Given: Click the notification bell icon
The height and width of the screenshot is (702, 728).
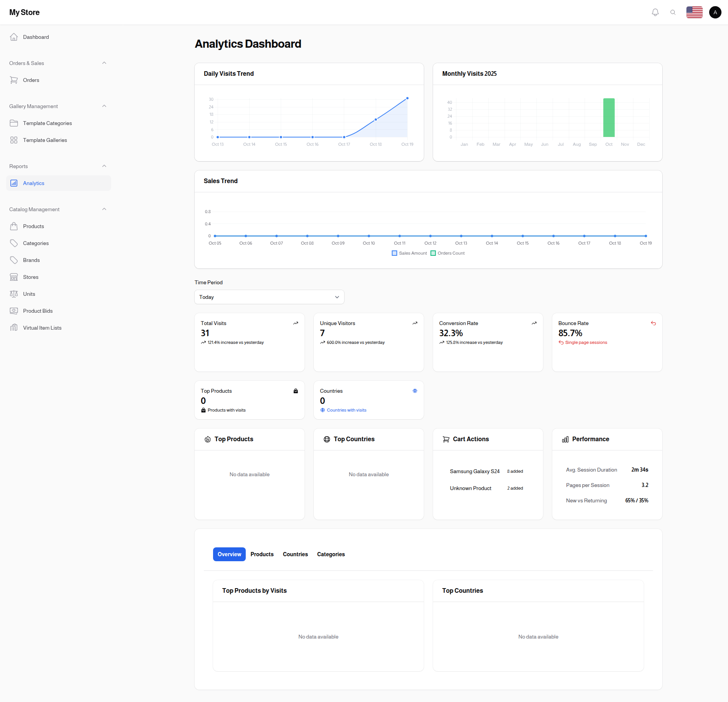Looking at the screenshot, I should (x=655, y=12).
